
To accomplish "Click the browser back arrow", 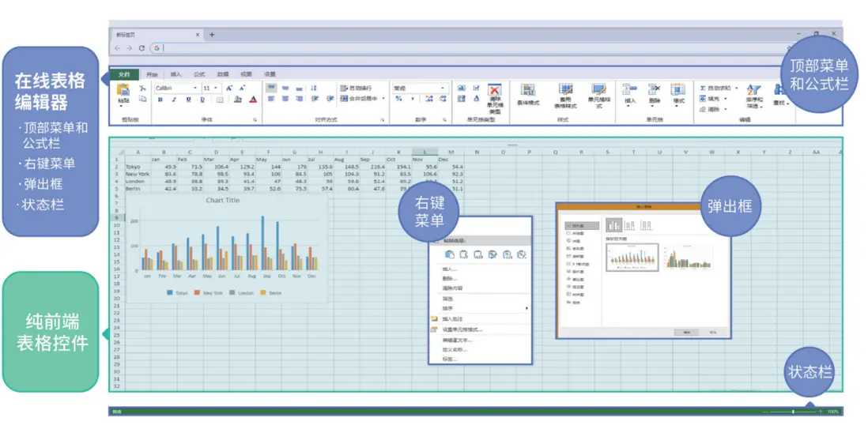I will [x=117, y=48].
